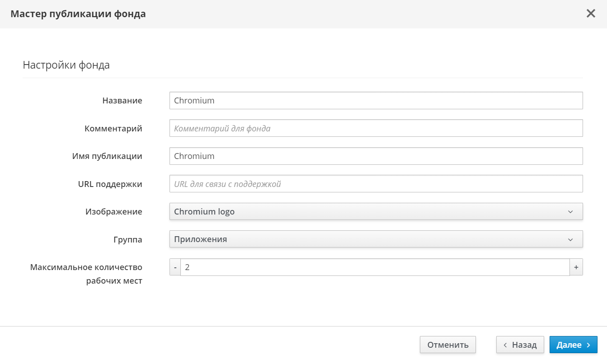Click the workplace count field showing 2
The height and width of the screenshot is (364, 607).
tap(374, 267)
